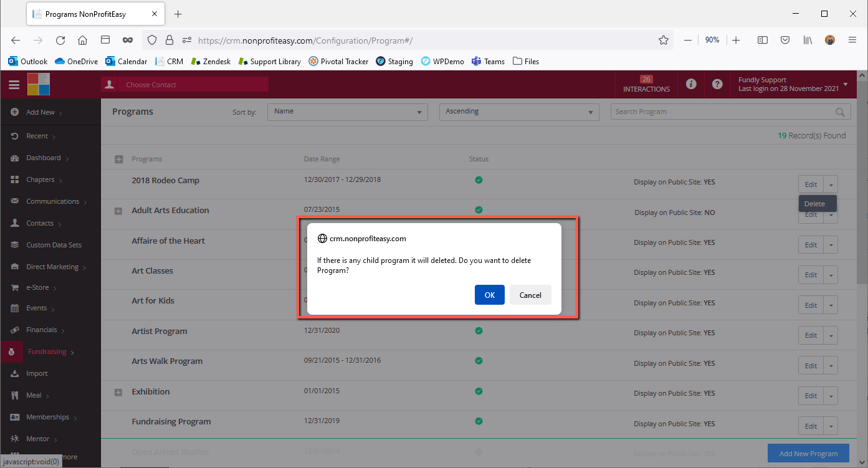The width and height of the screenshot is (868, 468).
Task: Open dropdown arrow for Affaire of the Heart
Action: coord(831,245)
